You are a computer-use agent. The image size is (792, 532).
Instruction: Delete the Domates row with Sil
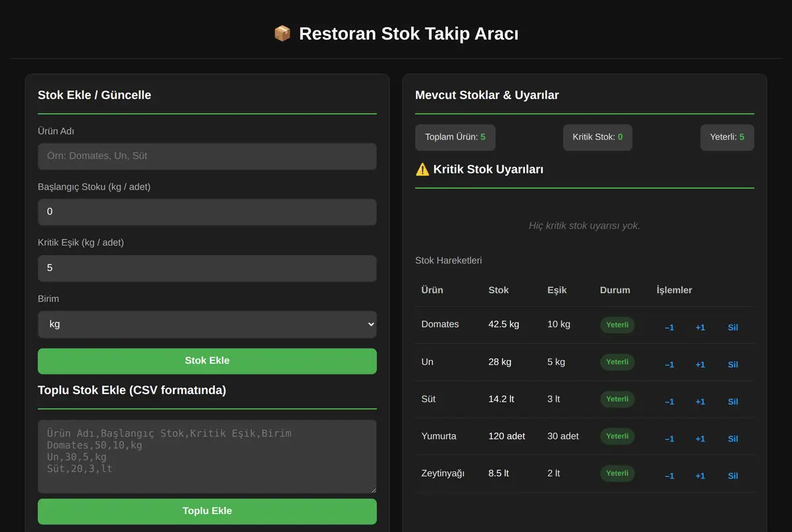point(733,327)
